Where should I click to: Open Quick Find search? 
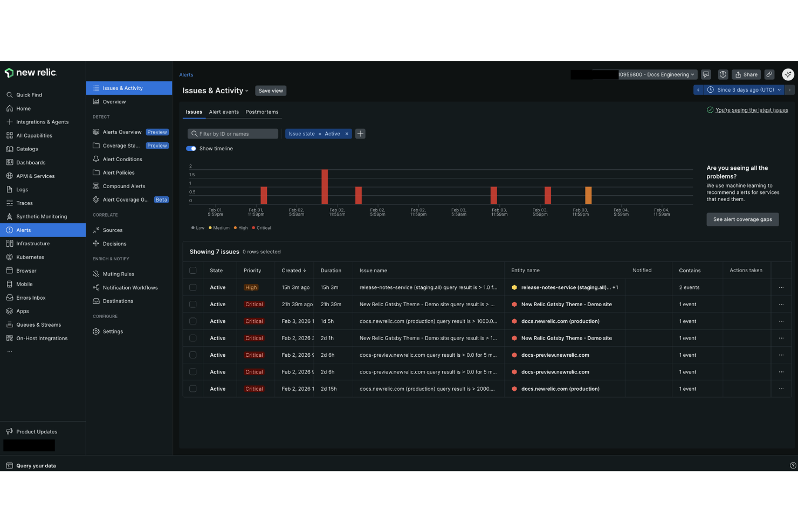tap(28, 94)
